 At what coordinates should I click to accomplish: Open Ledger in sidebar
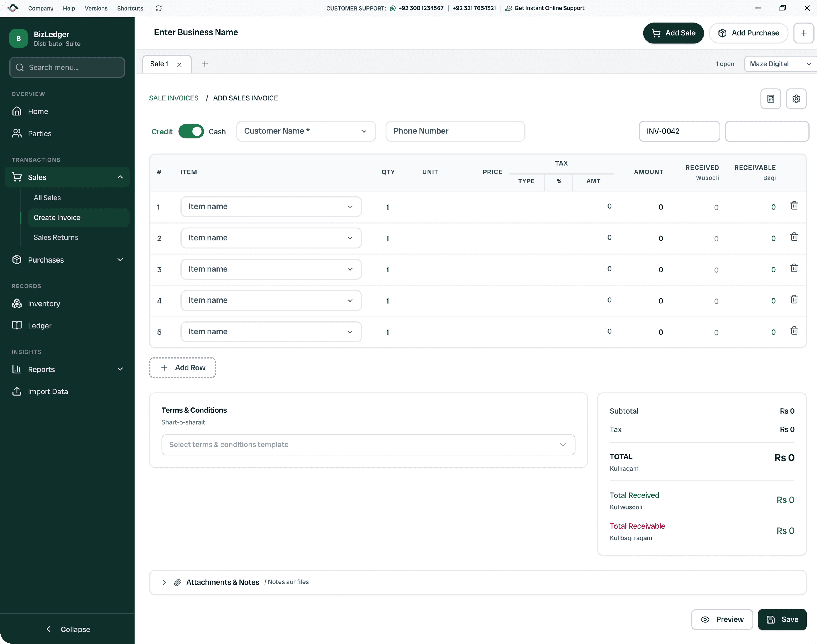[x=67, y=326]
